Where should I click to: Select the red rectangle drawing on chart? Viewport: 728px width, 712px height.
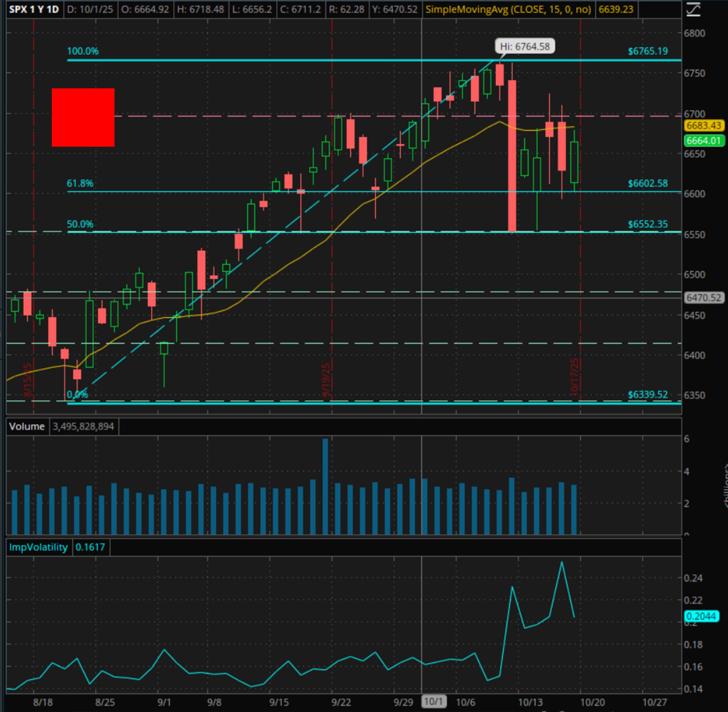tap(83, 117)
